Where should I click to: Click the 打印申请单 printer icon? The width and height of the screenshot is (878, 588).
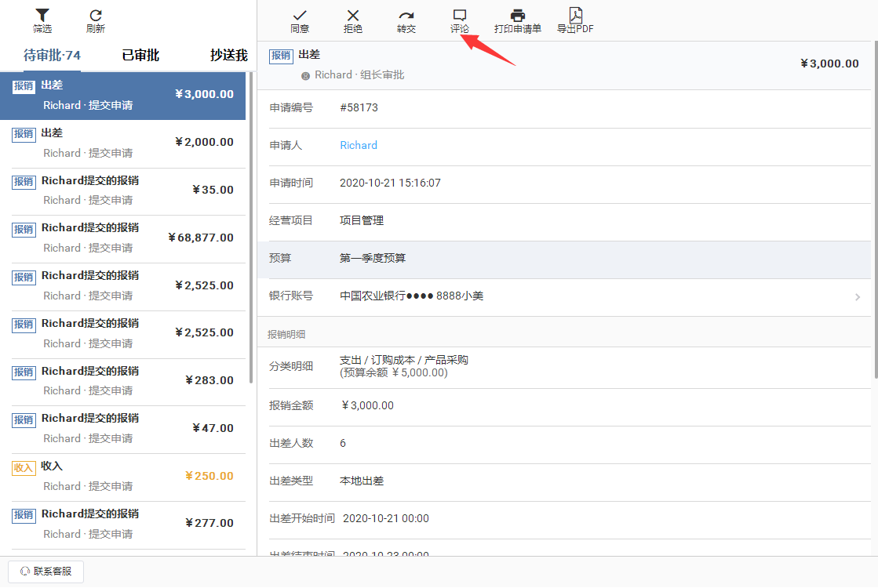click(518, 16)
